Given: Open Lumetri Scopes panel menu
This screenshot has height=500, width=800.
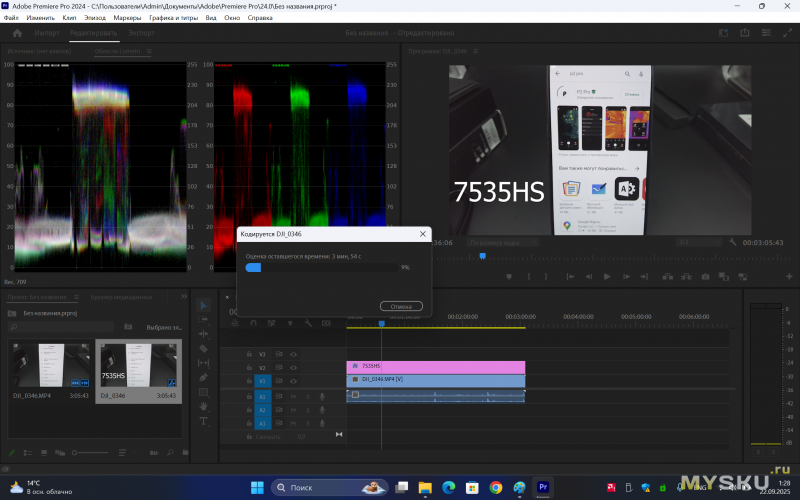Looking at the screenshot, I should point(149,51).
